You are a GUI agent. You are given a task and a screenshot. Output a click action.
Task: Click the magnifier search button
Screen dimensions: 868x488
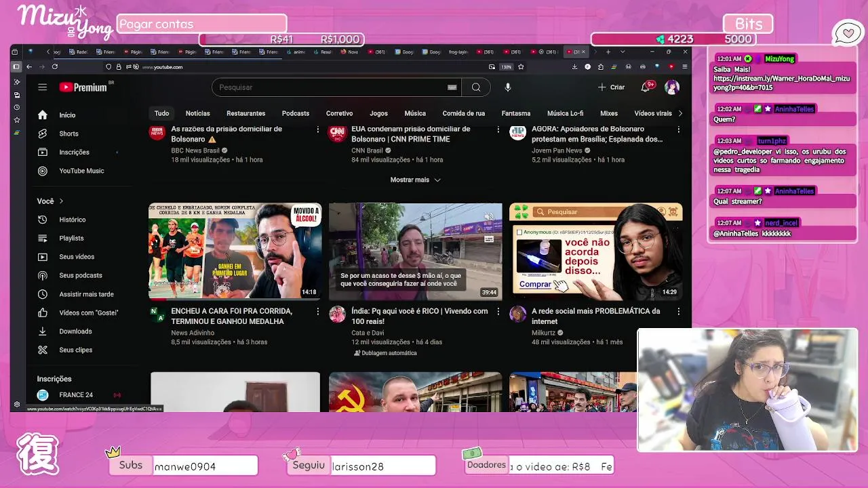(476, 87)
